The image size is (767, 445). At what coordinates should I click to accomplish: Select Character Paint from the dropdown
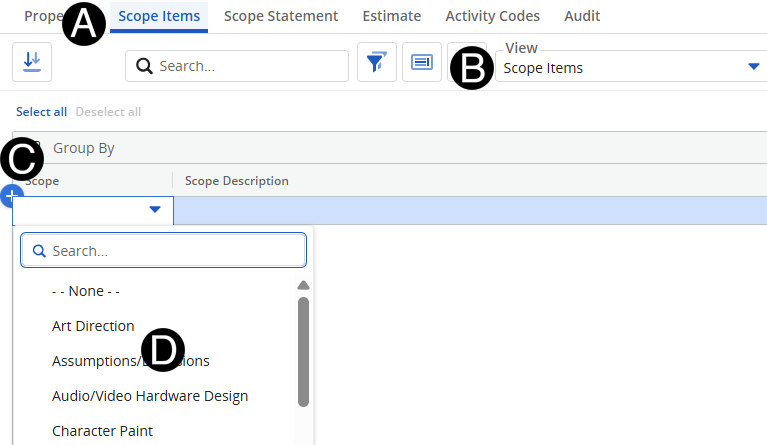point(102,431)
